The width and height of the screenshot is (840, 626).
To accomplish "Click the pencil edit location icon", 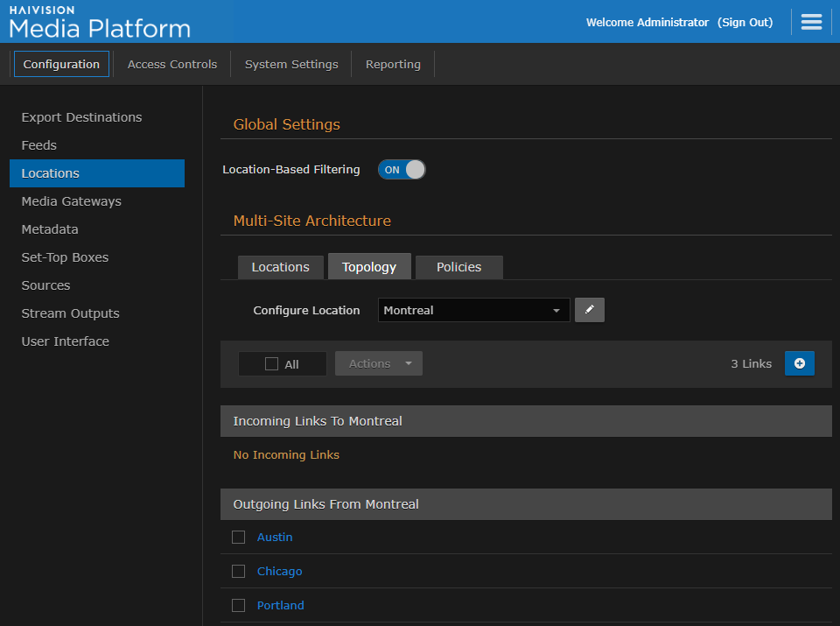I will pyautogui.click(x=590, y=310).
